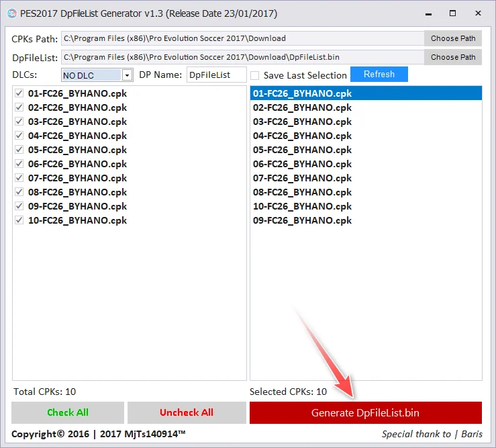Viewport: 496px width, 448px height.
Task: Select 02-FC26_BYHANO.cpk in right list
Action: click(366, 107)
